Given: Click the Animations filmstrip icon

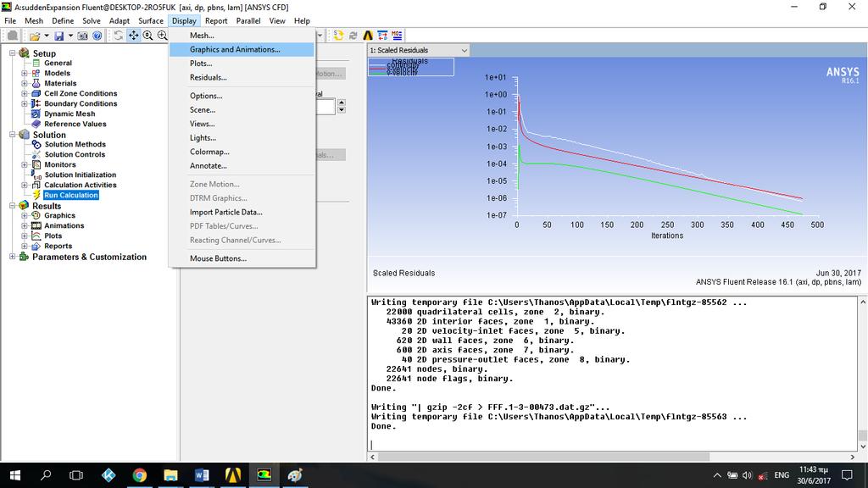Looking at the screenshot, I should [x=36, y=225].
